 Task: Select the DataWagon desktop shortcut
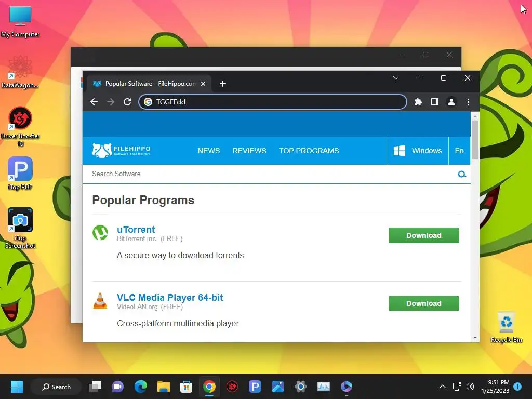tap(20, 72)
